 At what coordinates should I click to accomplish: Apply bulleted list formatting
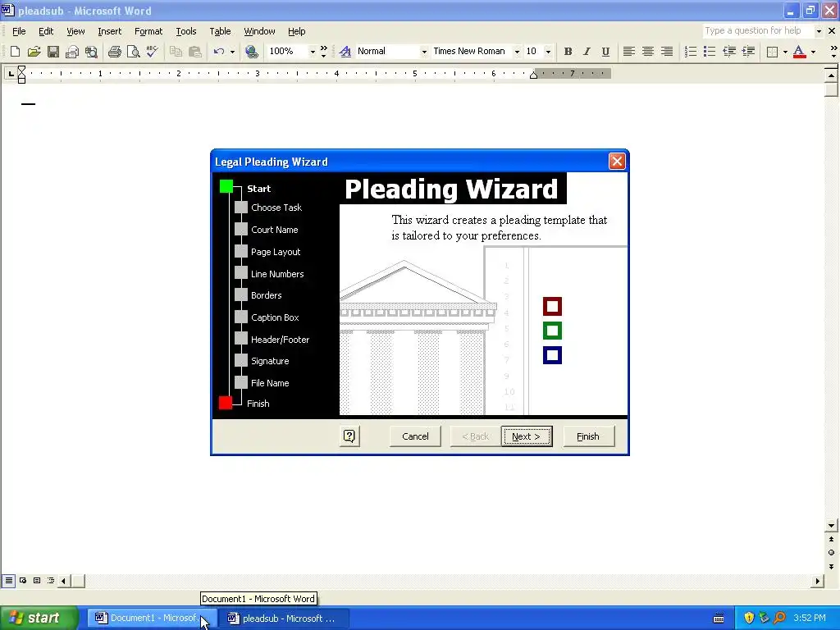pyautogui.click(x=710, y=52)
